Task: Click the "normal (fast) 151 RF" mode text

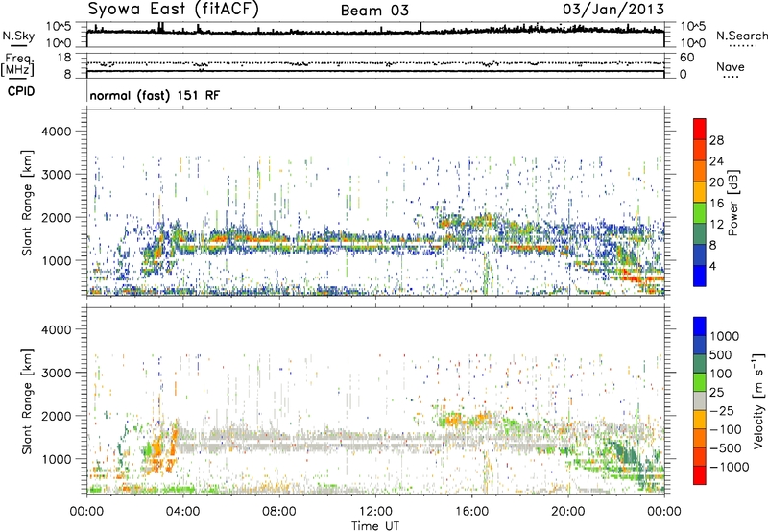Action: tap(155, 95)
